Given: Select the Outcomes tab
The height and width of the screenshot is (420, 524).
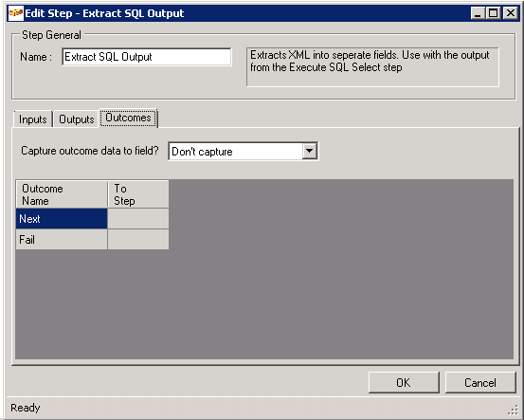Looking at the screenshot, I should point(128,118).
